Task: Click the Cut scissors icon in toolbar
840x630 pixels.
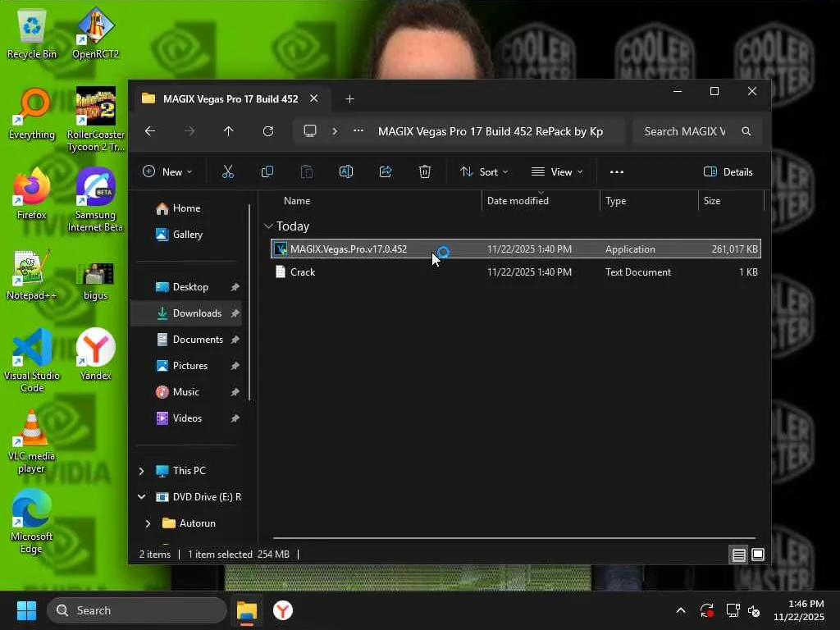Action: 228,171
